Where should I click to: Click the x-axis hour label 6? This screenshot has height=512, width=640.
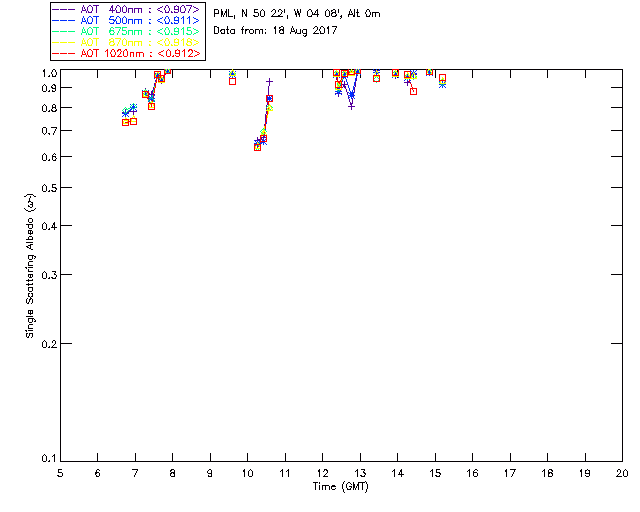click(98, 473)
